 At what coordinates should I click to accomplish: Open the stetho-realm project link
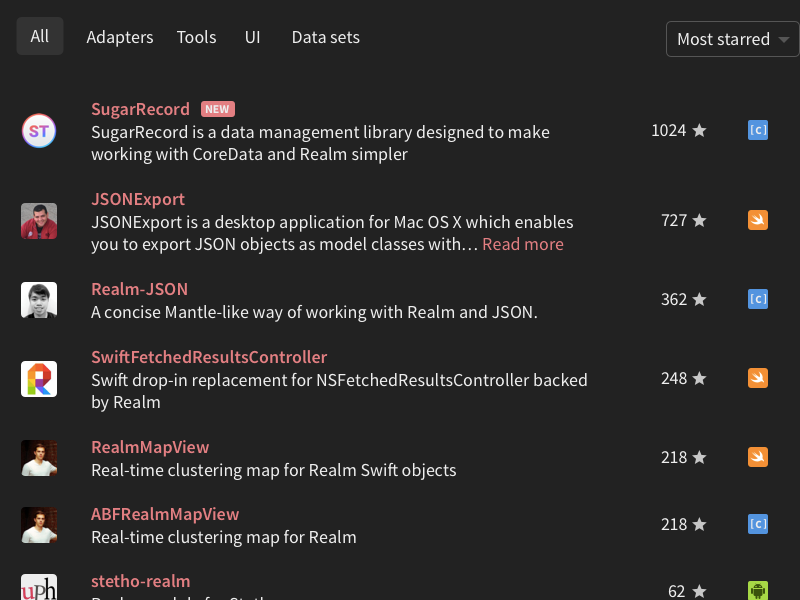pyautogui.click(x=141, y=581)
